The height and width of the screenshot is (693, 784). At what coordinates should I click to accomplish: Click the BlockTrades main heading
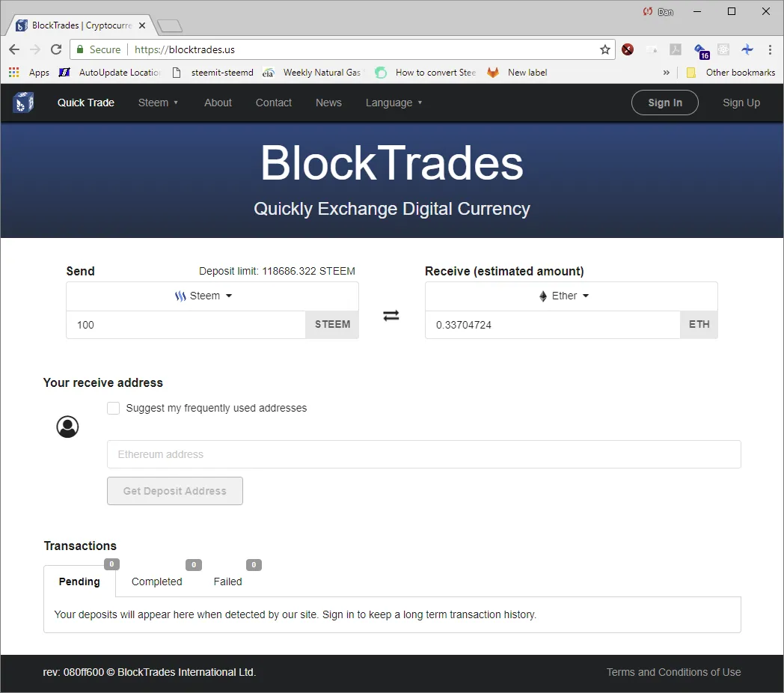391,163
